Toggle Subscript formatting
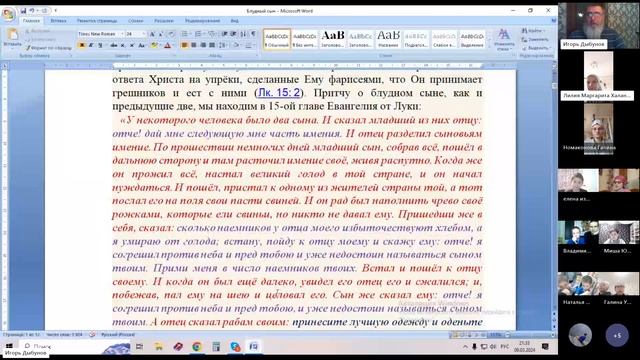The width and height of the screenshot is (640, 360). click(x=122, y=45)
